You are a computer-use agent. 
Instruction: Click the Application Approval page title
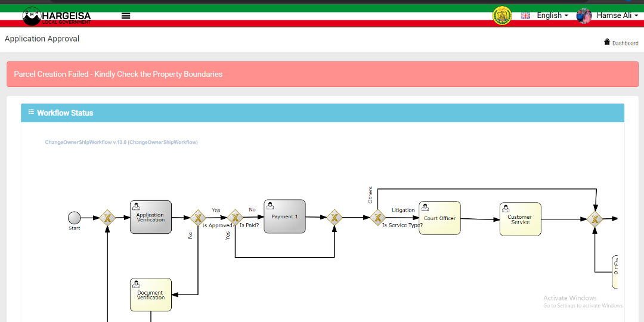coord(42,39)
